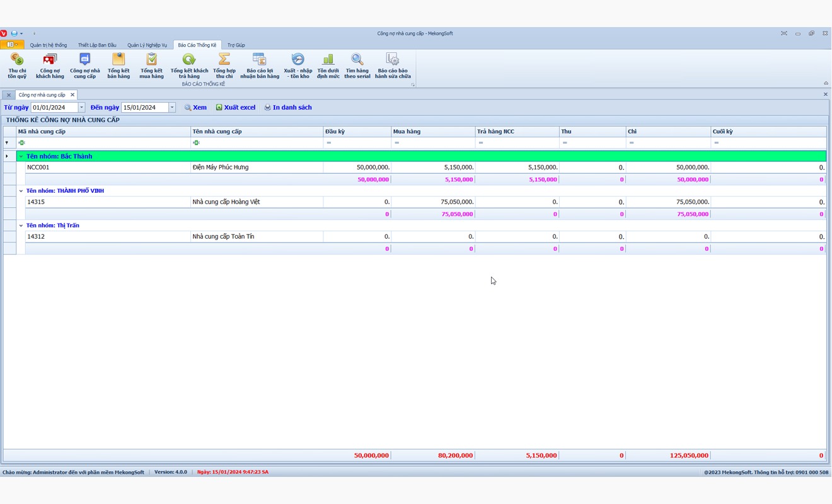Click the Tên nhà cung cấp filter field
Image resolution: width=832 pixels, height=504 pixels.
pyautogui.click(x=258, y=143)
